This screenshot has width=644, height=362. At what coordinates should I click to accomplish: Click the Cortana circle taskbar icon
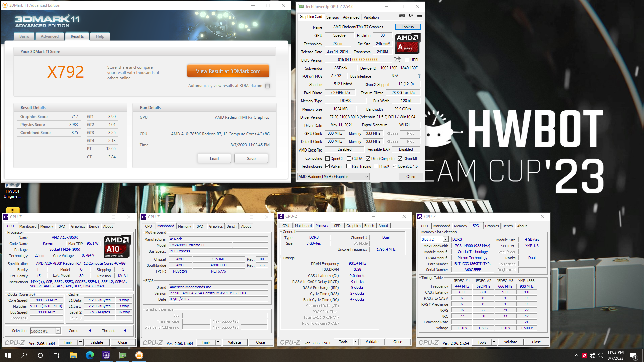[40, 355]
